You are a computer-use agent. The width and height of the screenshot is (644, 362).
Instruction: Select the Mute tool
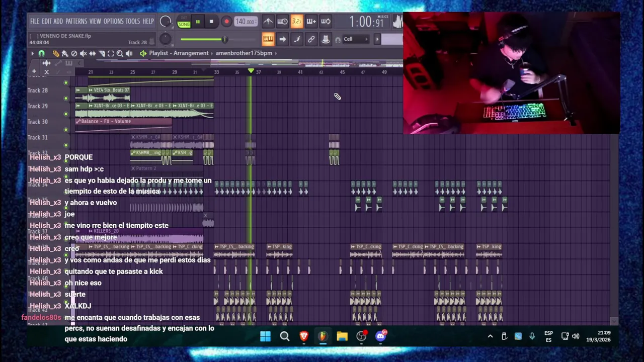(x=83, y=53)
